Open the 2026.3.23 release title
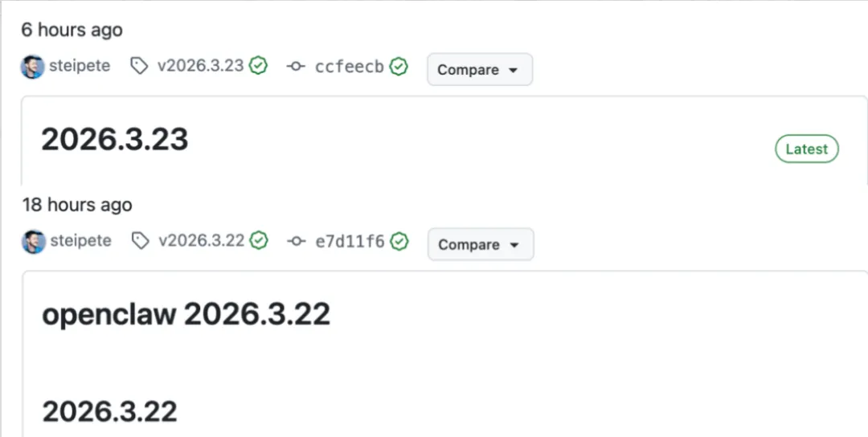This screenshot has height=437, width=868. [x=115, y=140]
